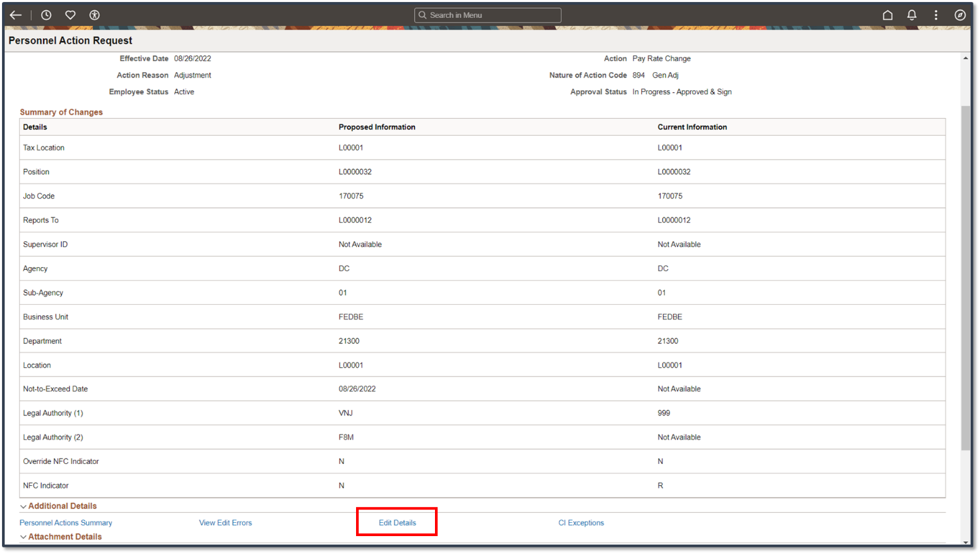Click the Tax Location row label
This screenshot has height=554, width=980.
[44, 148]
